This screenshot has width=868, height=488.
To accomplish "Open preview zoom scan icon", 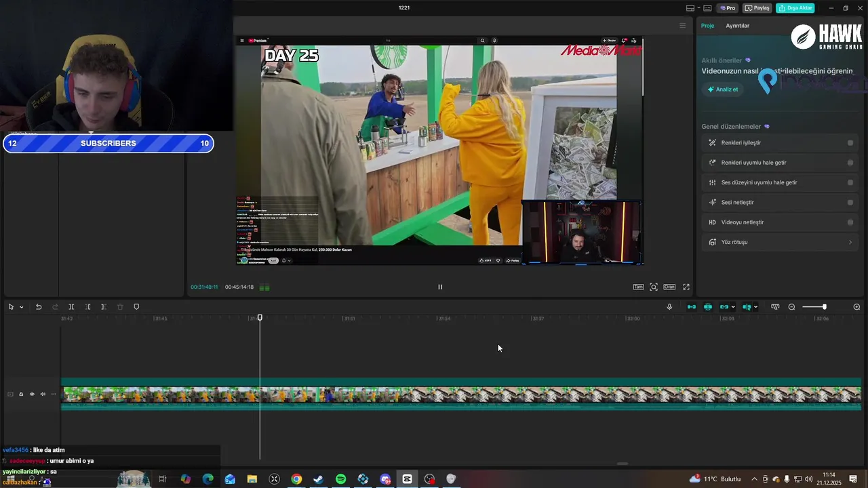I will pyautogui.click(x=654, y=287).
